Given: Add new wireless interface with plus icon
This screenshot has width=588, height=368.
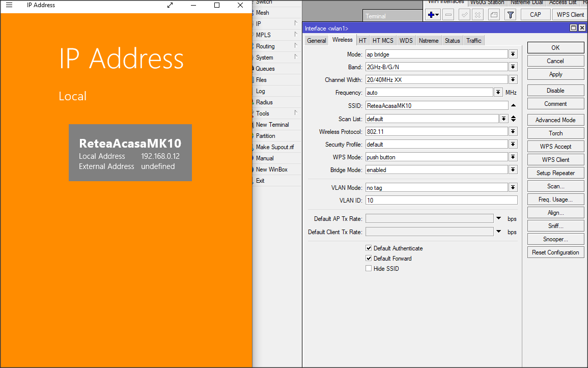Looking at the screenshot, I should 433,15.
